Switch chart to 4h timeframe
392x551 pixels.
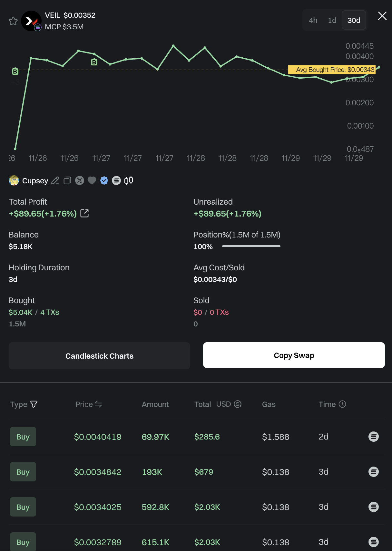coord(313,20)
